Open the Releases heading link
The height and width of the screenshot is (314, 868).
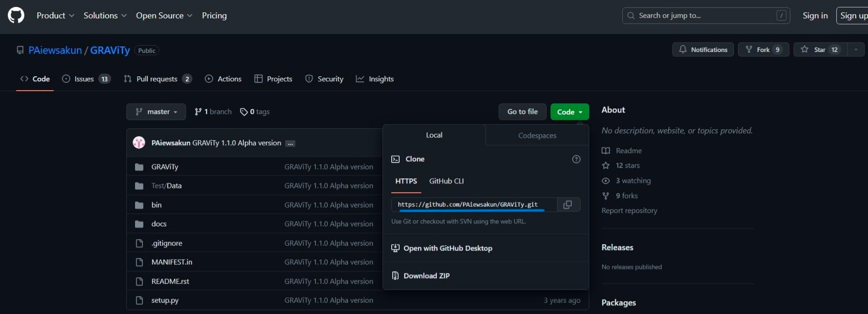tap(617, 247)
